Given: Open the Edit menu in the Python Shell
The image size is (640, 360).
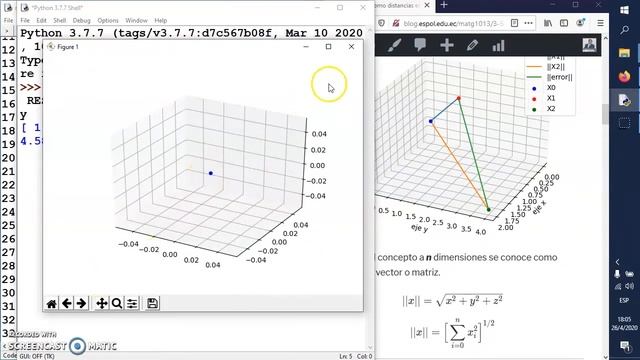Looking at the screenshot, I should tap(41, 20).
